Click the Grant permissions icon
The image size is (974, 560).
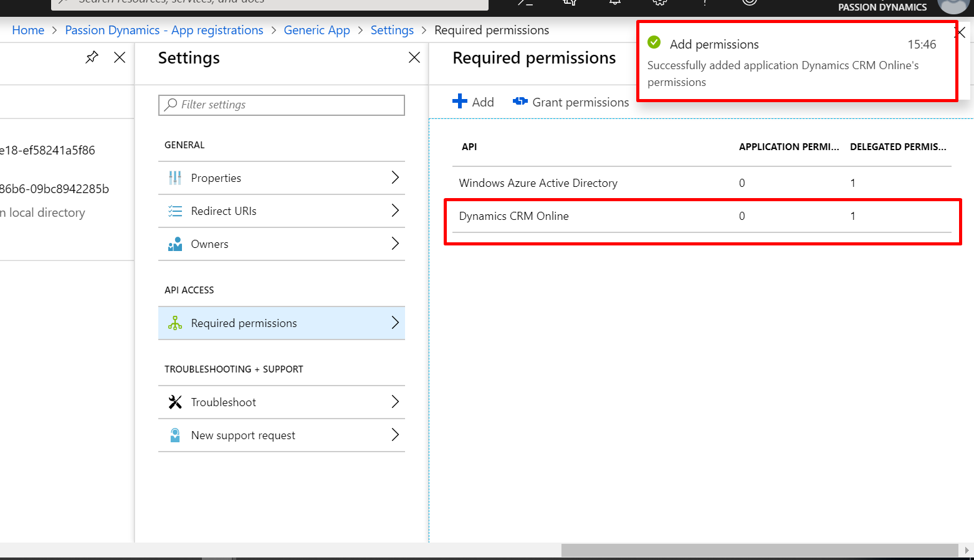520,102
